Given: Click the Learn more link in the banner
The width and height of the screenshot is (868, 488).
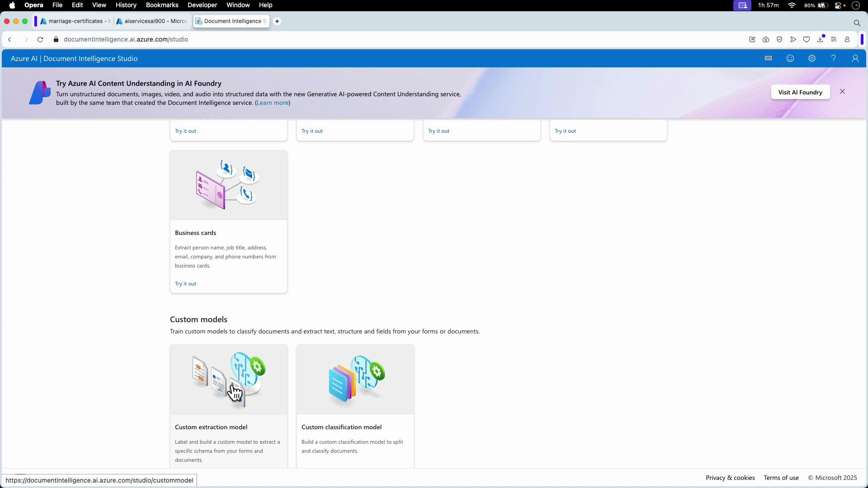Looking at the screenshot, I should coord(273,103).
